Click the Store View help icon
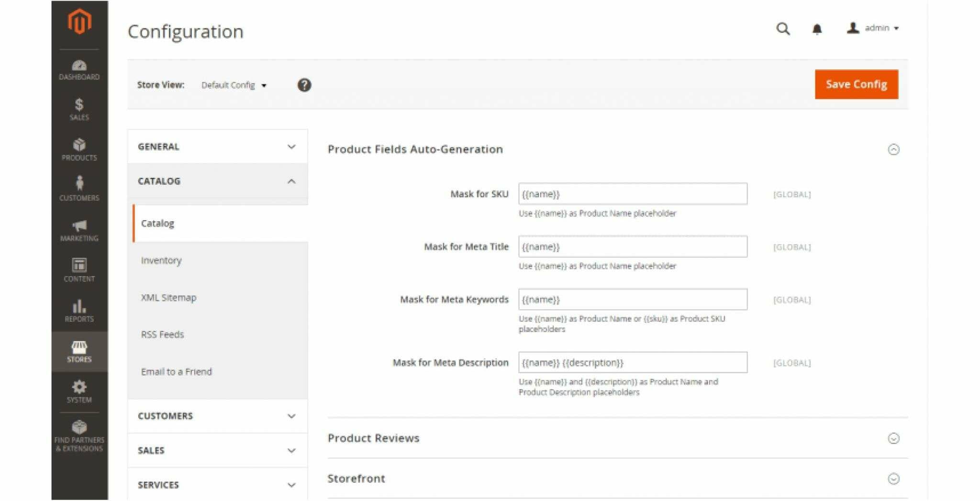This screenshot has width=980, height=501. tap(304, 85)
